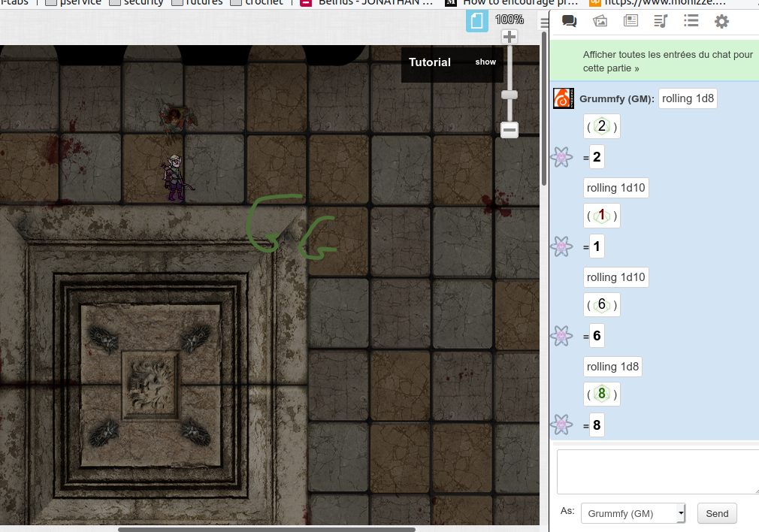Open the Chat tab in sidebar
Image resolution: width=759 pixels, height=532 pixels.
569,21
